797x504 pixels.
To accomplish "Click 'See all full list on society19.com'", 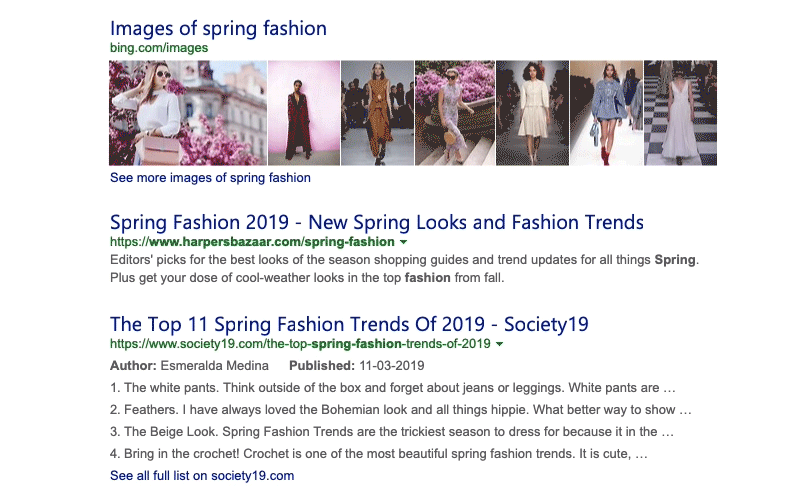I will (202, 476).
